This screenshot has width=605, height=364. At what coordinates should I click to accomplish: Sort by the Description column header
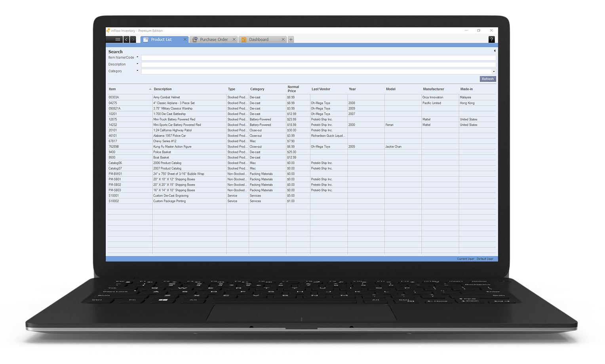click(x=189, y=89)
